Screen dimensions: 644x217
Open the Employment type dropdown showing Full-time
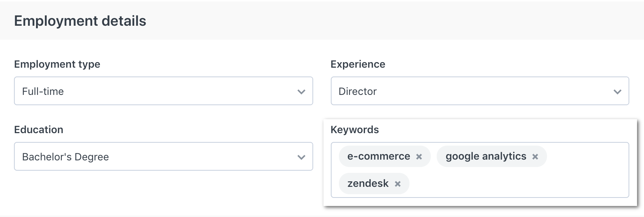(163, 91)
